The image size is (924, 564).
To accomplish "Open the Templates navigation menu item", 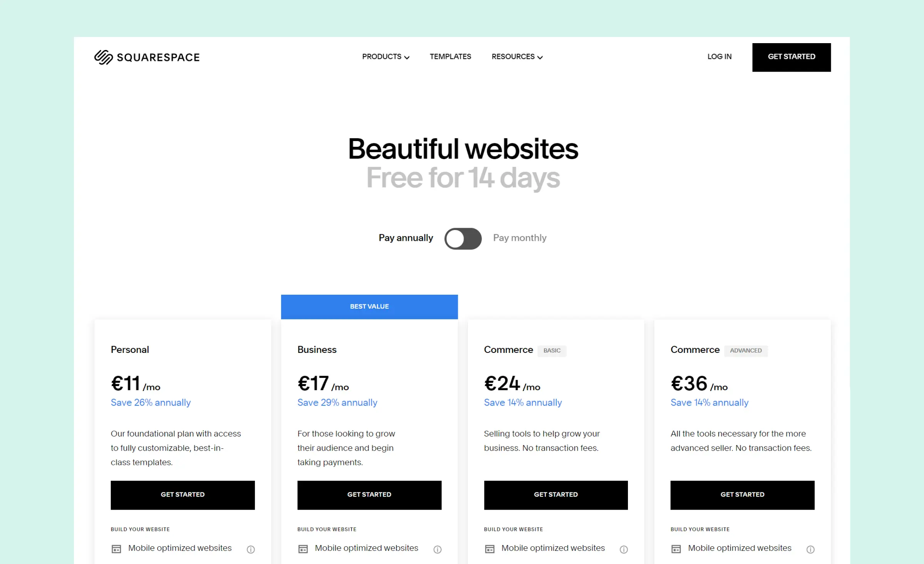I will pyautogui.click(x=450, y=57).
